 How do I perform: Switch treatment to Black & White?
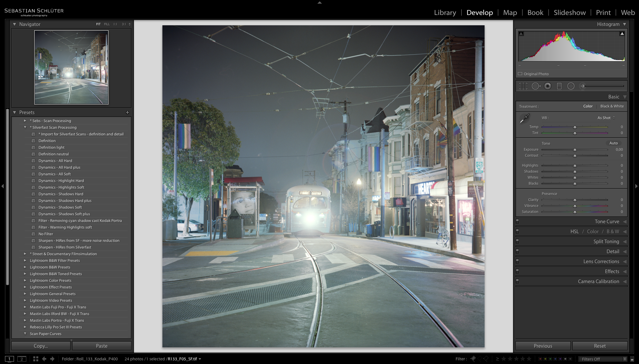coord(612,106)
